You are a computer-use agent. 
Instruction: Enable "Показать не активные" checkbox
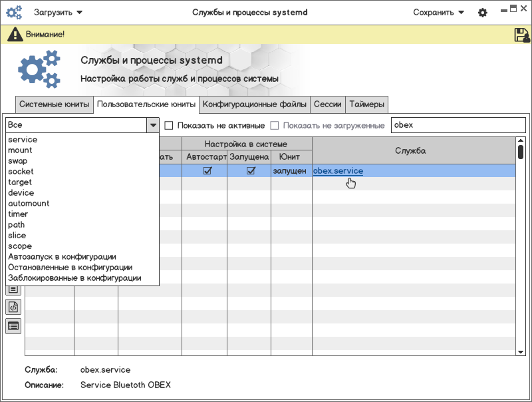click(x=169, y=125)
